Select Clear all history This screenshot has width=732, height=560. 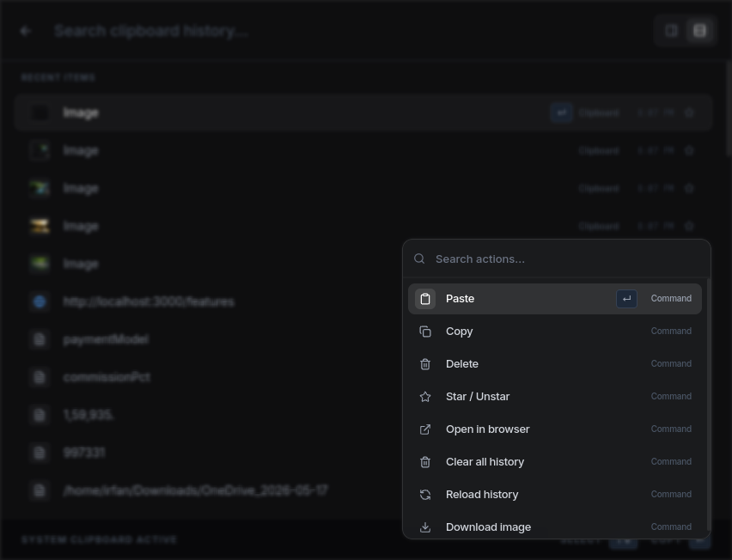pyautogui.click(x=555, y=462)
